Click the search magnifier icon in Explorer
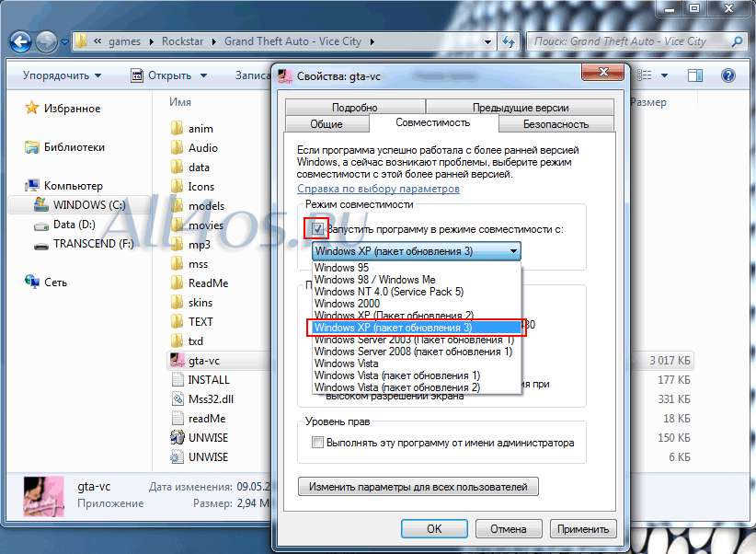Image resolution: width=756 pixels, height=554 pixels. click(x=737, y=42)
